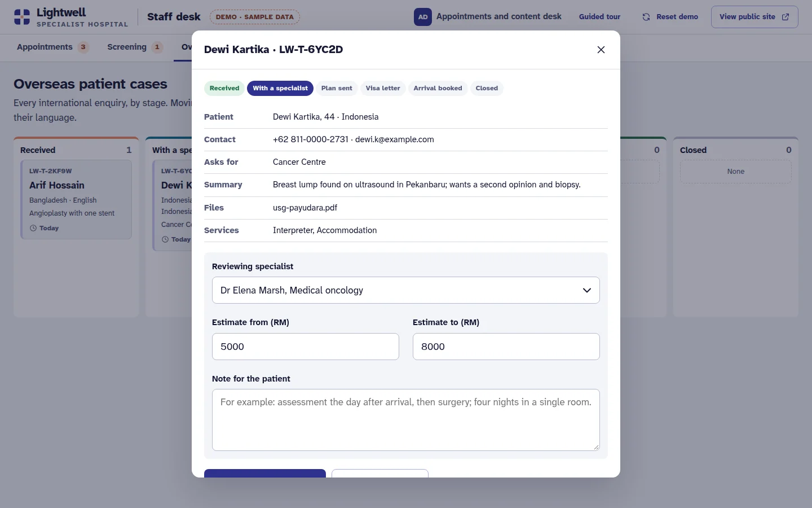Click the external link icon on View public site
Image resolution: width=812 pixels, height=508 pixels.
785,17
